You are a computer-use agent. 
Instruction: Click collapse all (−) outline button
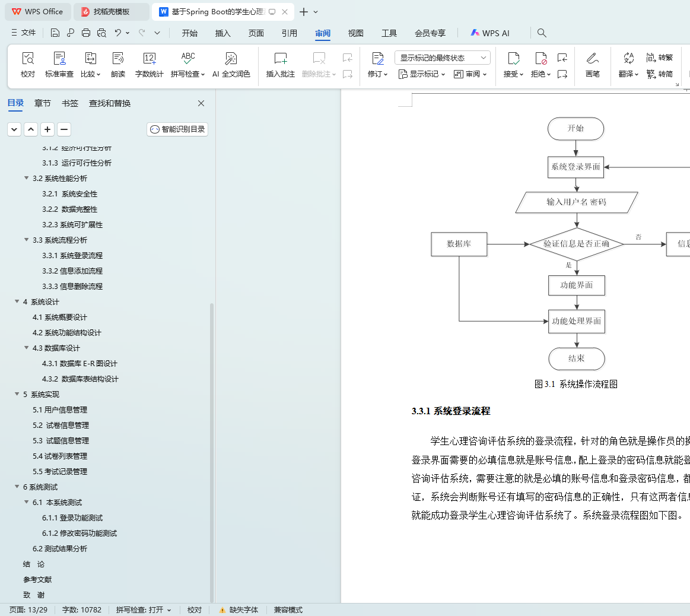pos(64,129)
